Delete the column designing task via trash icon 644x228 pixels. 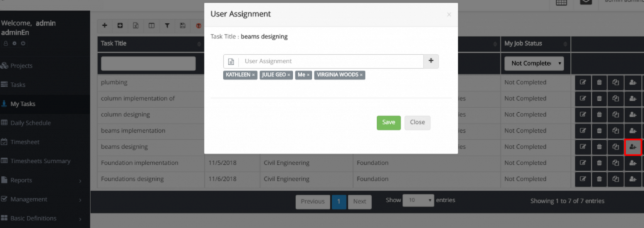point(599,115)
